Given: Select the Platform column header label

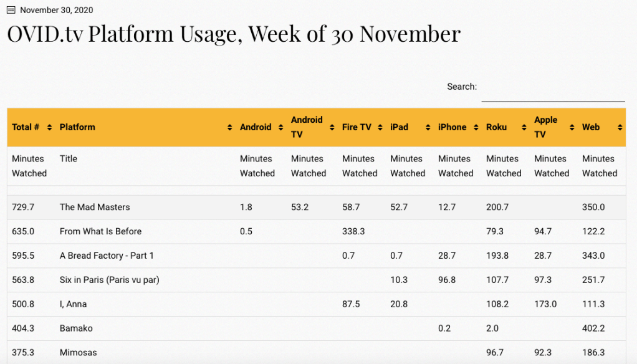Looking at the screenshot, I should (77, 127).
